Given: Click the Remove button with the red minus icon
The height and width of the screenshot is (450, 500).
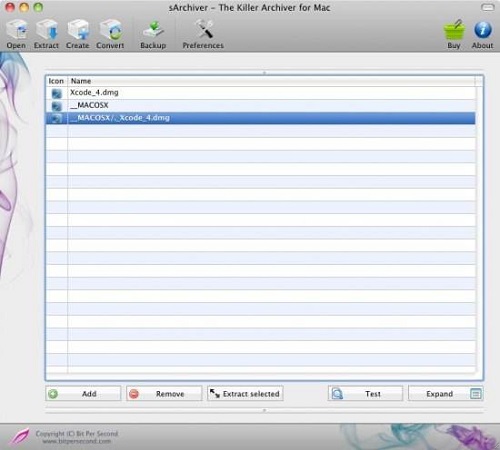Looking at the screenshot, I should click(x=164, y=394).
